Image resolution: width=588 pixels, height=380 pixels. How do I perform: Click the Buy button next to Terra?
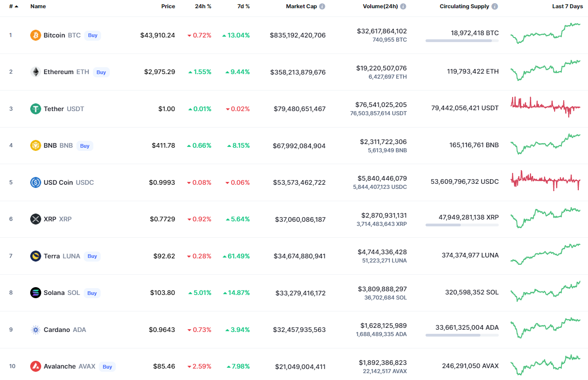click(x=92, y=256)
